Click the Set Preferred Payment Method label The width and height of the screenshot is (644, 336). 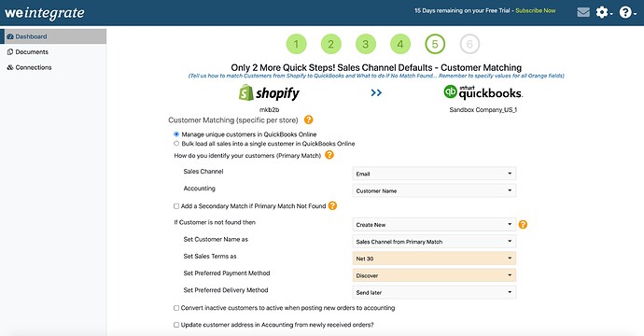click(227, 273)
